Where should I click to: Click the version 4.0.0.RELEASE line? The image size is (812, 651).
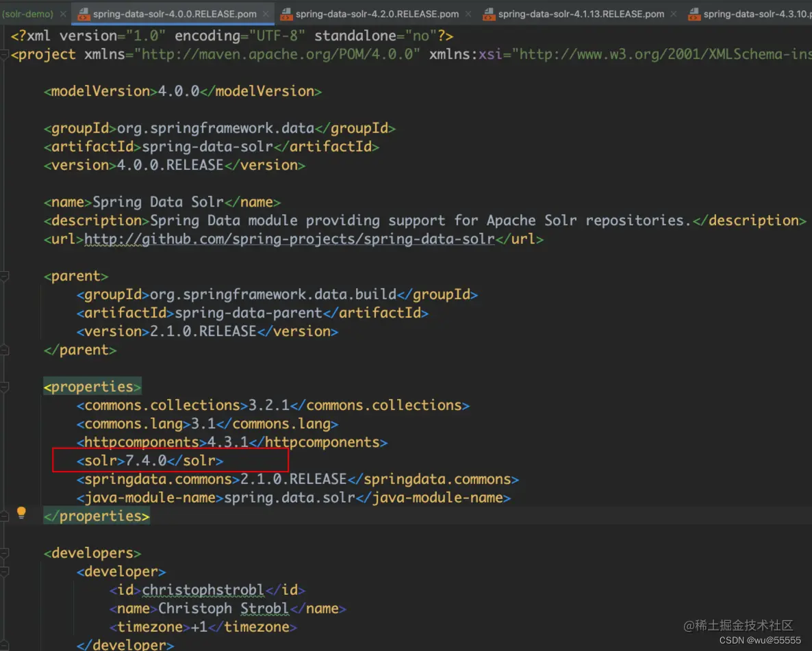tap(175, 165)
